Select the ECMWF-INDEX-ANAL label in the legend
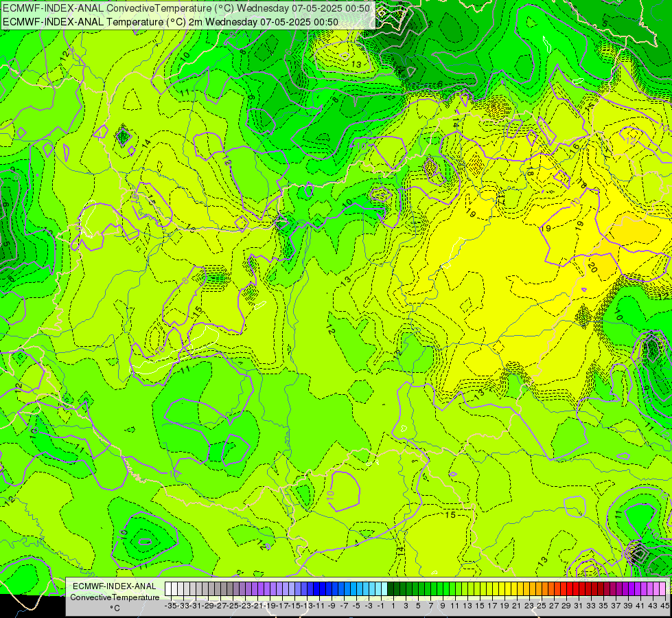Screen dimensions: 672x618 (x=115, y=586)
